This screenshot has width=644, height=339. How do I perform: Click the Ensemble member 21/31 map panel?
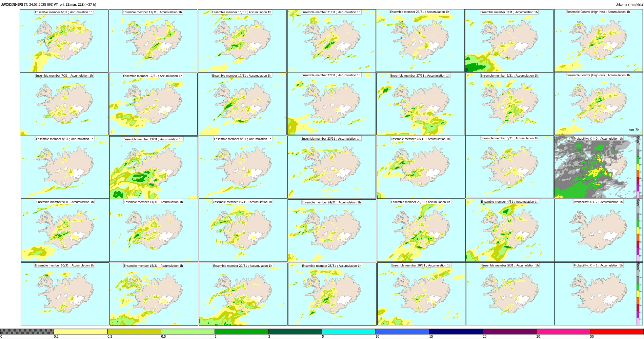click(x=331, y=41)
